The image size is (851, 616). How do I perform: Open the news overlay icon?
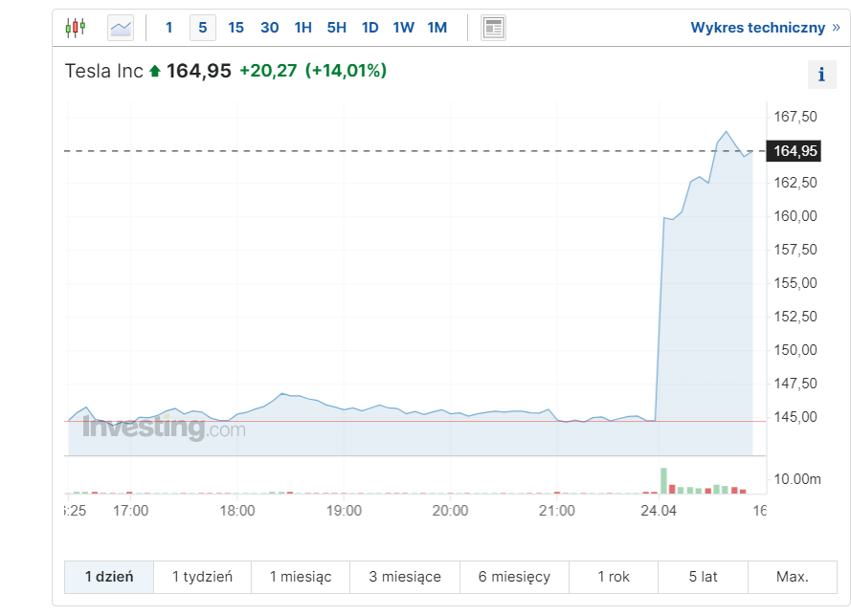493,28
